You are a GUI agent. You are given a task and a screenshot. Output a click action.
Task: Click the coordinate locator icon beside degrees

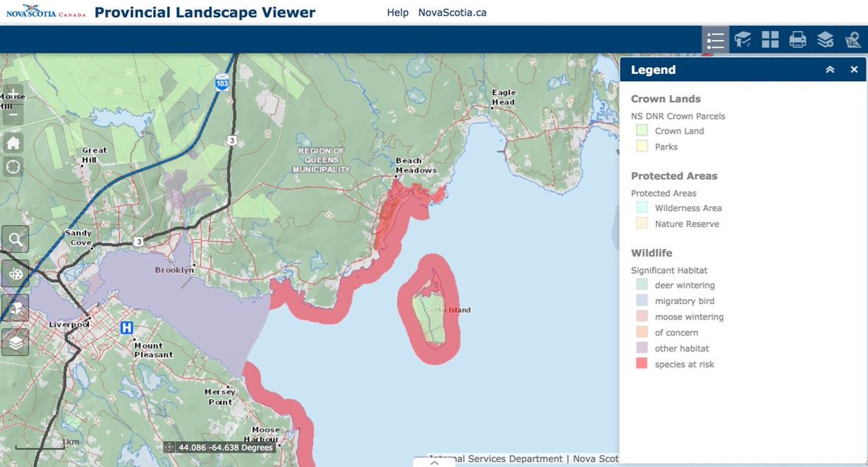[x=169, y=447]
